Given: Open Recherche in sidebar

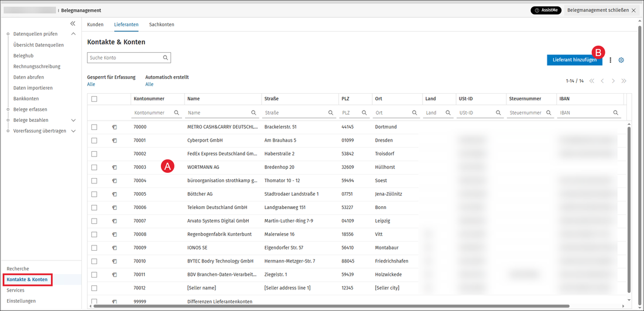Looking at the screenshot, I should click(18, 269).
